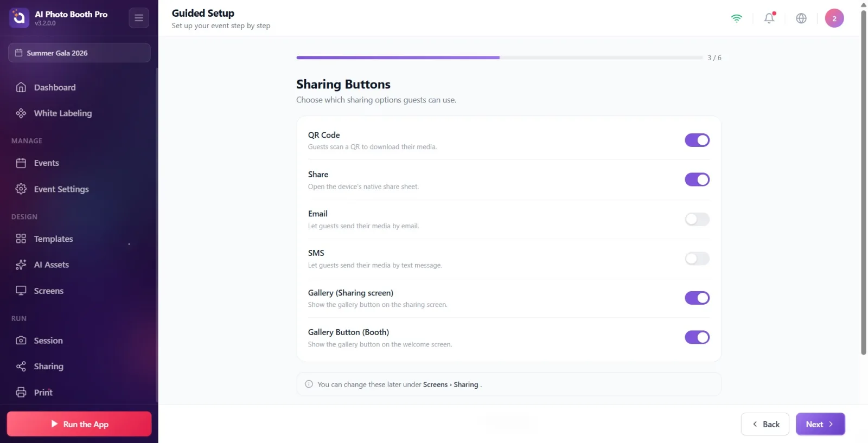Click the play icon on Run the App

click(54, 423)
